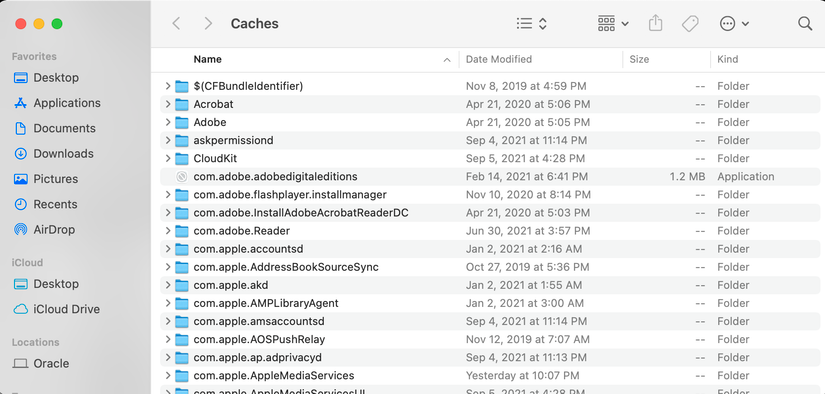The width and height of the screenshot is (825, 394).
Task: Expand the com.apple.akd folder
Action: (167, 285)
